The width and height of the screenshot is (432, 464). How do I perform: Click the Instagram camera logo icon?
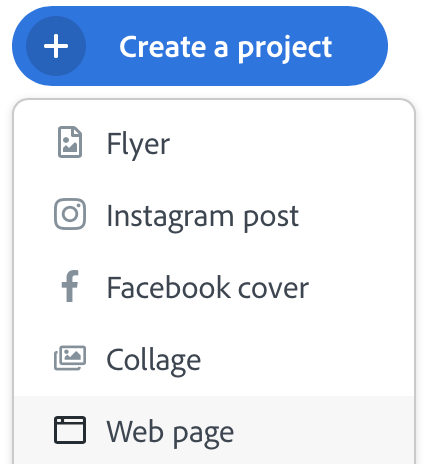(x=70, y=214)
